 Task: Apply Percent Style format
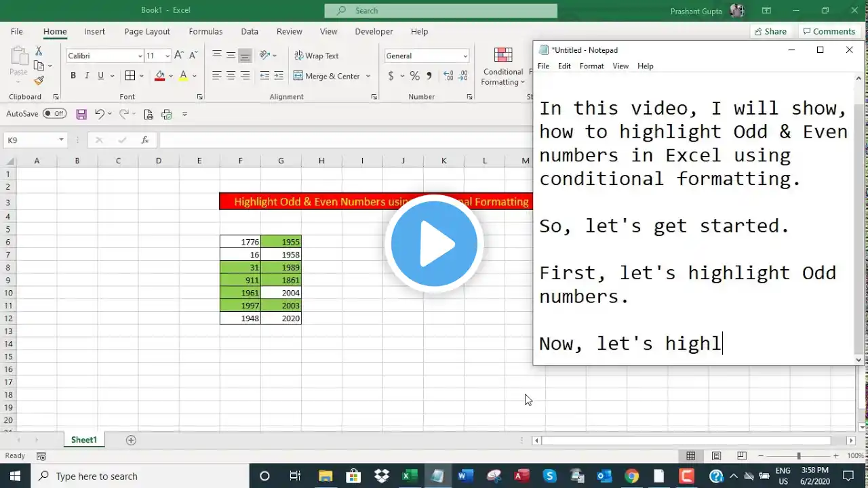click(x=414, y=76)
